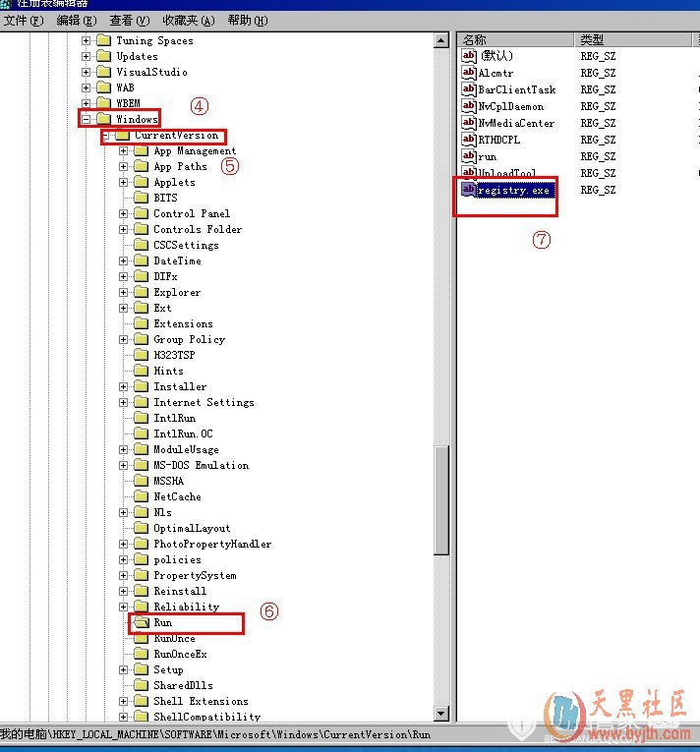Viewport: 700px width, 752px height.
Task: Collapse the Windows registry key
Action: [87, 119]
